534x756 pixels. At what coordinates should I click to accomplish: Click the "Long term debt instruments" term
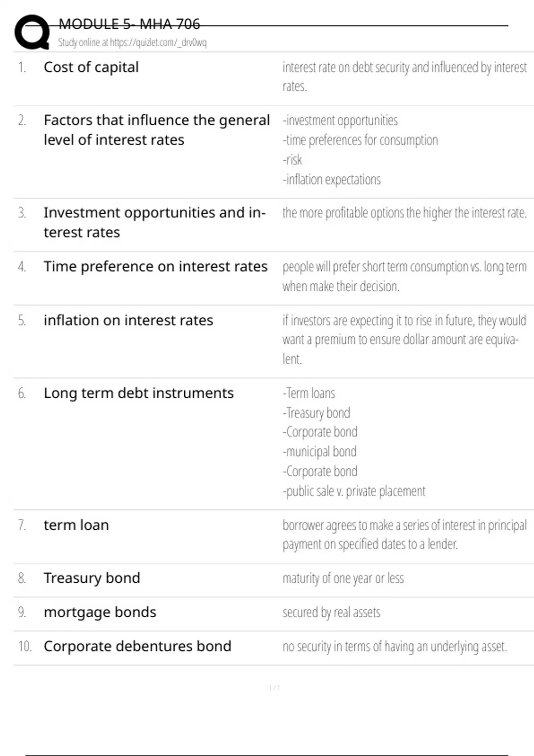[x=138, y=393]
